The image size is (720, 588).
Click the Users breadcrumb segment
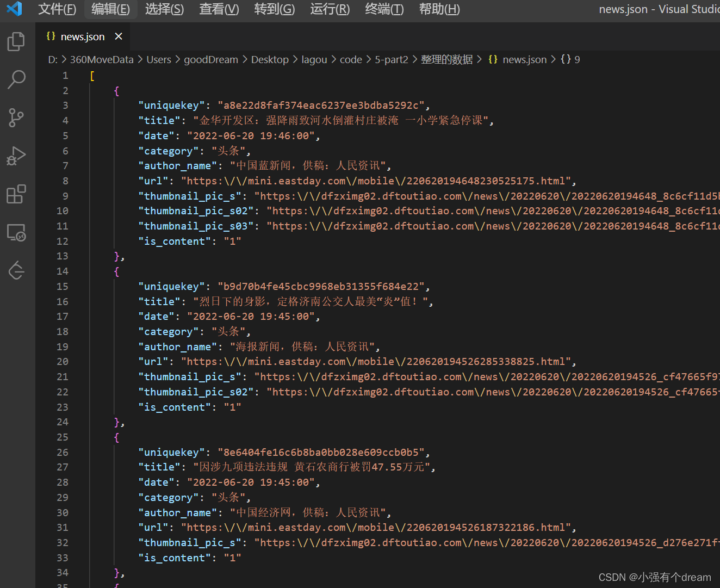coord(159,60)
